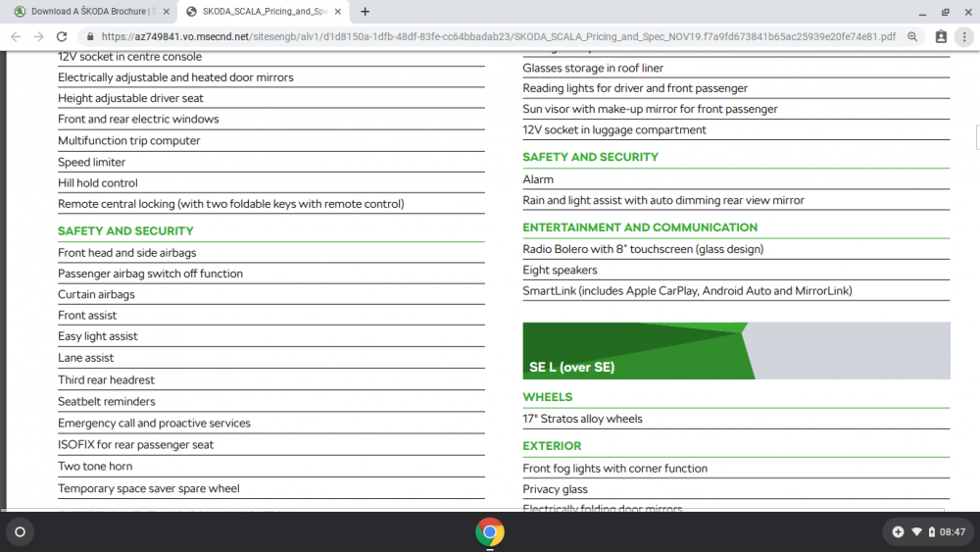Click the WHEELS heading
980x552 pixels.
pos(548,397)
